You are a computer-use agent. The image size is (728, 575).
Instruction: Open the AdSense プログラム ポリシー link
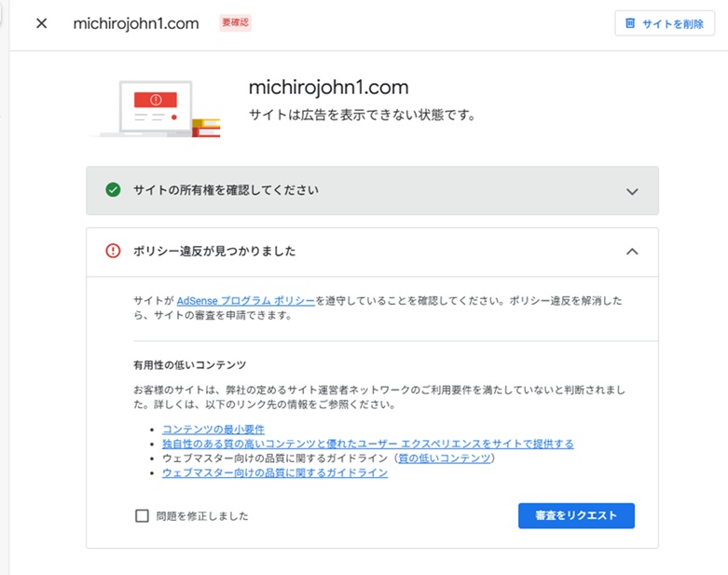[245, 301]
